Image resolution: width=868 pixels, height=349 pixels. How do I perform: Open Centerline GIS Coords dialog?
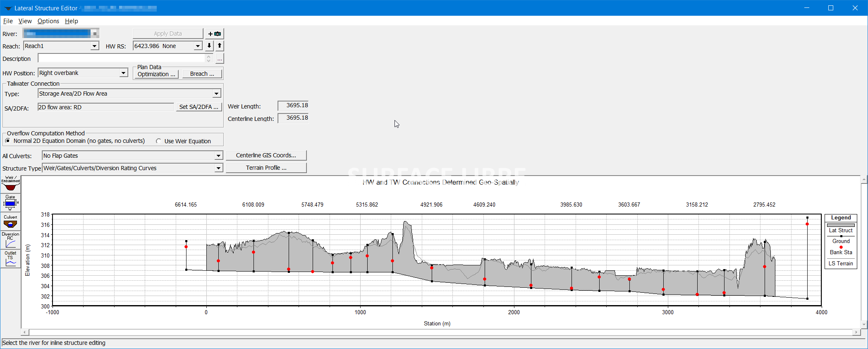266,156
